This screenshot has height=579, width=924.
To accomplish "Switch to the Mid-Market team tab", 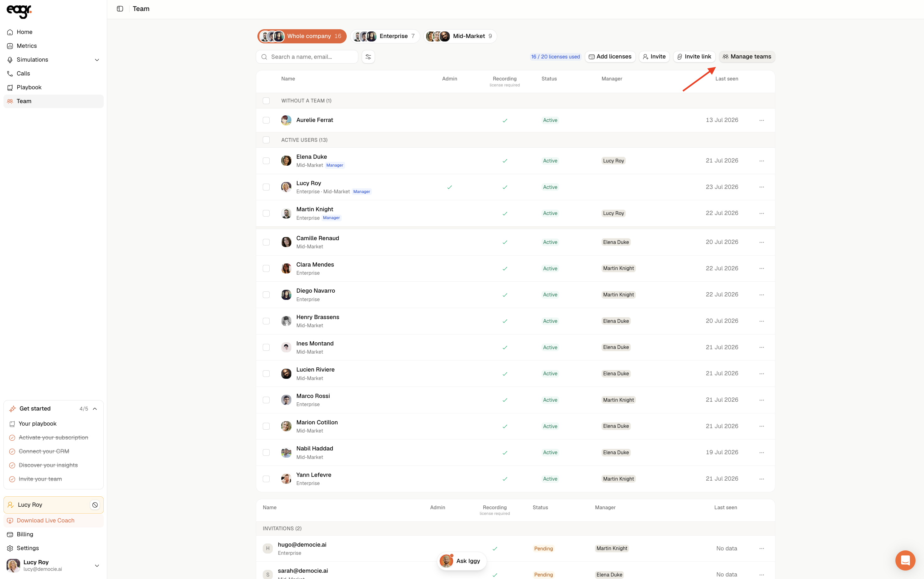I will point(460,36).
